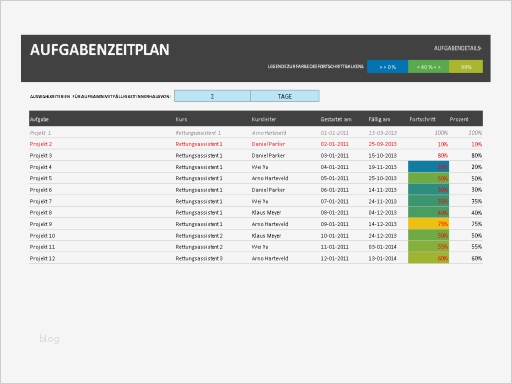Select 'Klaus Meyer' in Projekt 10 row

266,236
